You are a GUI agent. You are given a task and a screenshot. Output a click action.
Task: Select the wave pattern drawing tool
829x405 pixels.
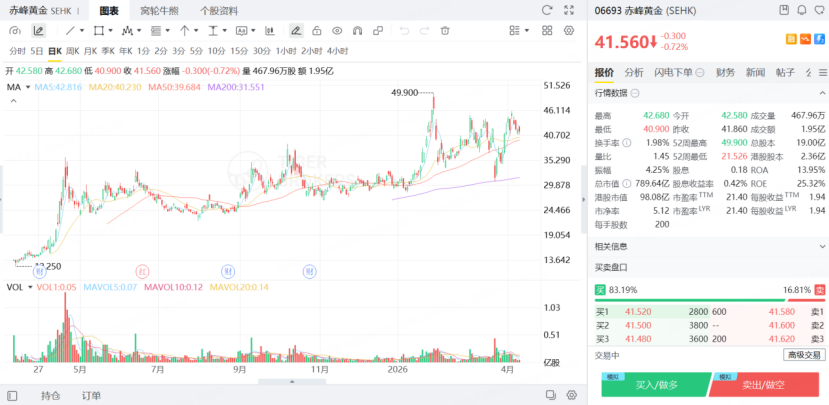coord(127,31)
